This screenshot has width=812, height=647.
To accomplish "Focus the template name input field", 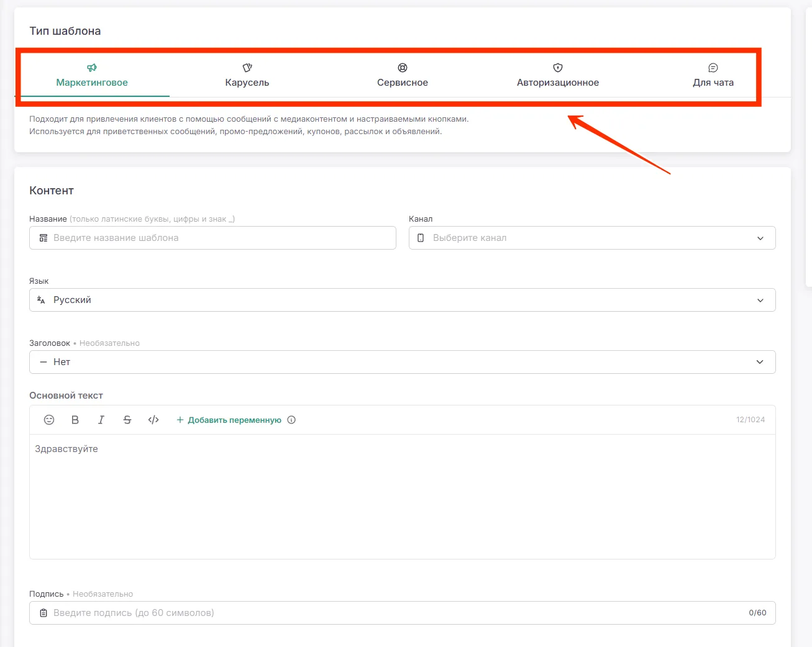I will [212, 238].
